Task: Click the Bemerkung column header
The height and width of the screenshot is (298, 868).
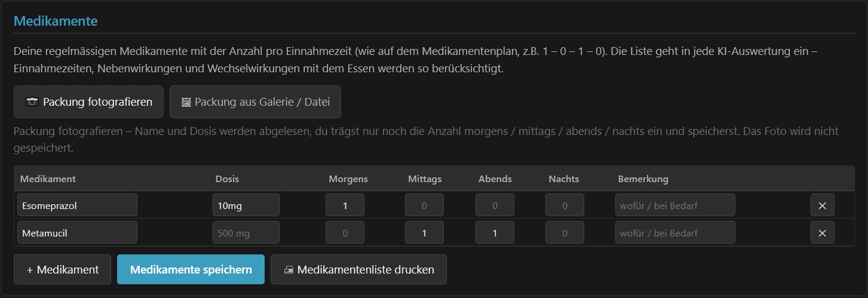Action: pyautogui.click(x=643, y=179)
